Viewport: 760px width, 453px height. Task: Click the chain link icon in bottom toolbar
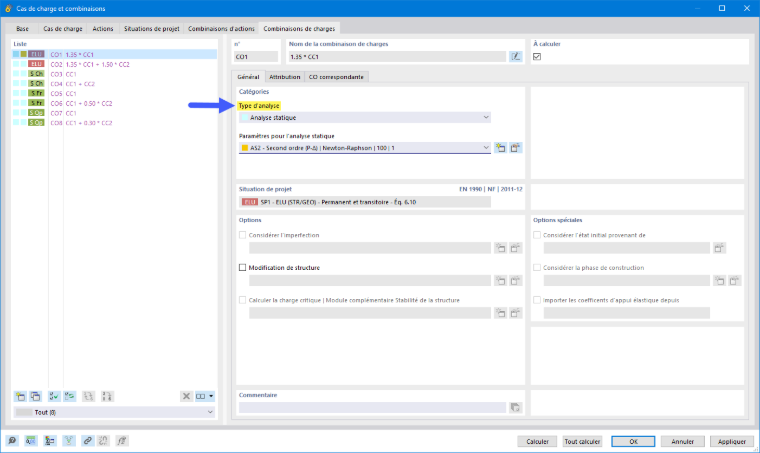pos(87,441)
